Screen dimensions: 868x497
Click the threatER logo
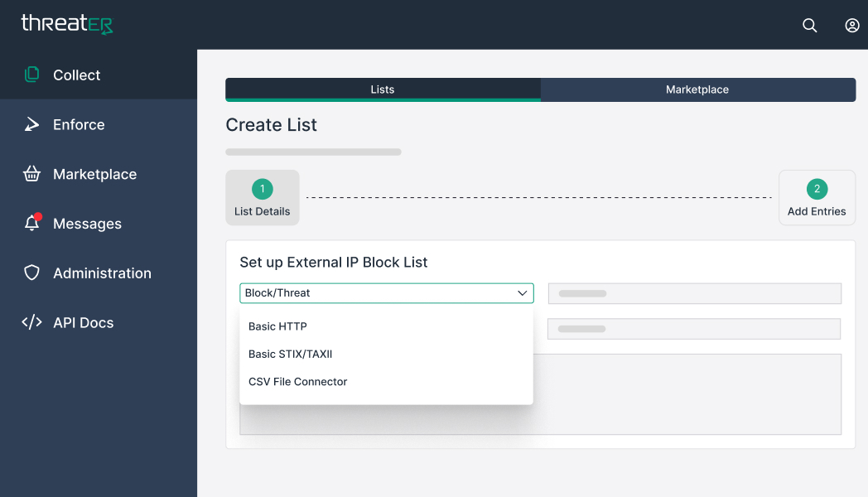[67, 24]
